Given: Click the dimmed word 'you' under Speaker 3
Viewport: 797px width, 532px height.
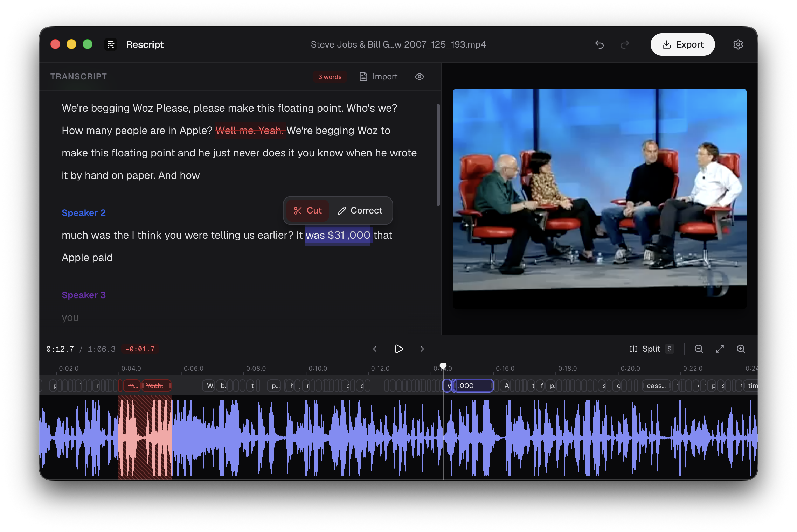Looking at the screenshot, I should 70,318.
